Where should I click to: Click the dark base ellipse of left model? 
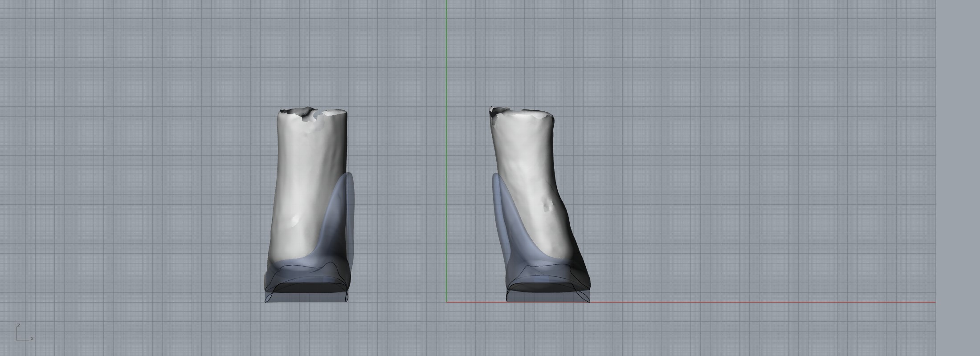pos(307,288)
